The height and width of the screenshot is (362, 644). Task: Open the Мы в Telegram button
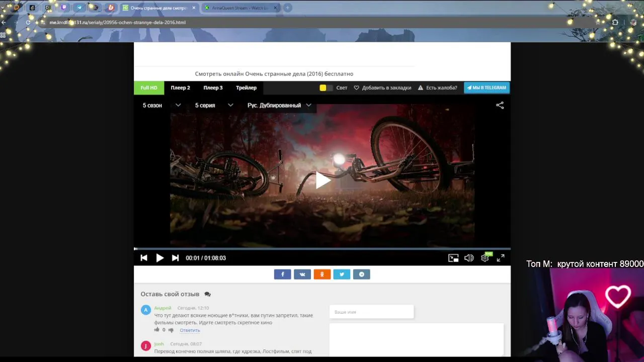[x=487, y=87]
